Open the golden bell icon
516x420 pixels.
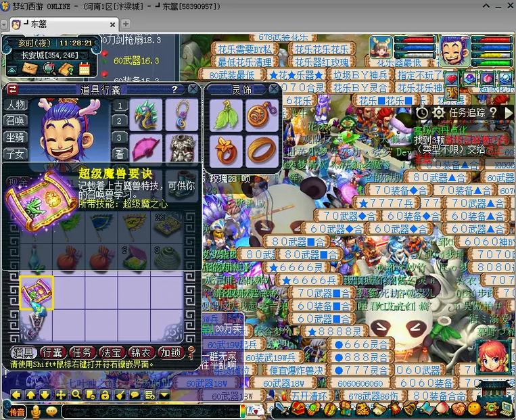pyautogui.click(x=411, y=409)
